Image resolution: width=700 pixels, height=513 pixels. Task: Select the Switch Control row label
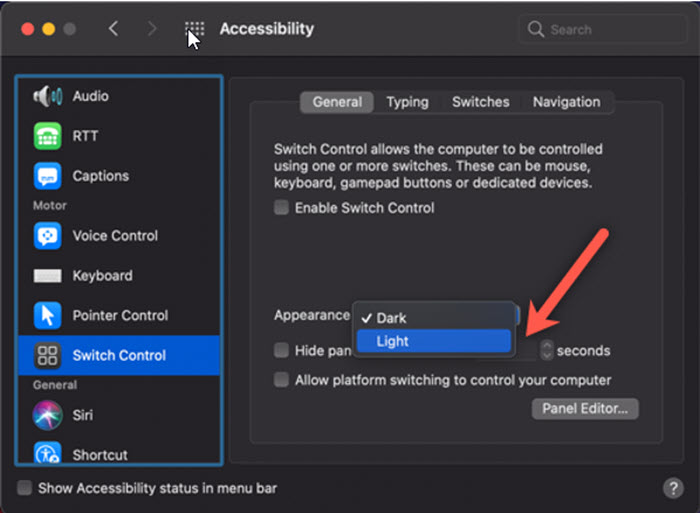[119, 355]
